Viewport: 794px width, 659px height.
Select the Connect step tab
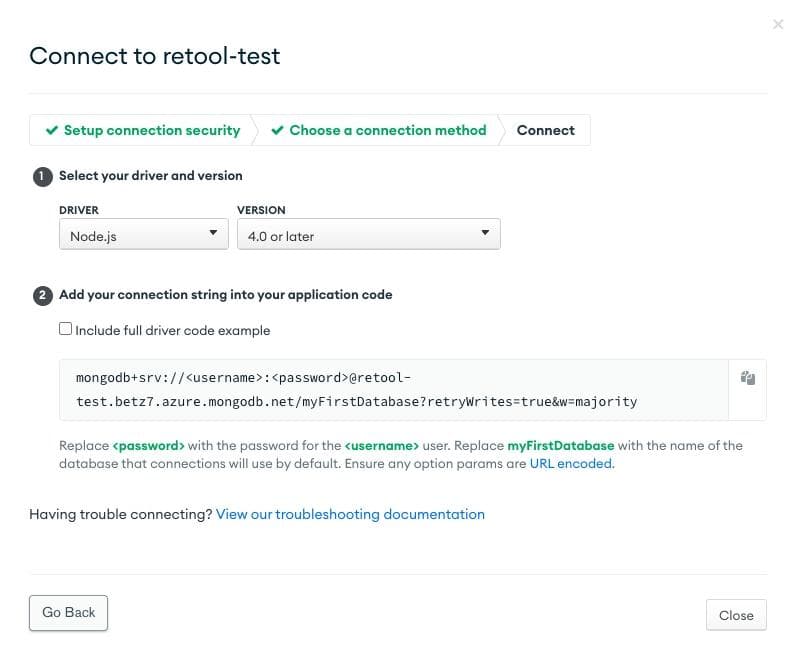click(545, 130)
